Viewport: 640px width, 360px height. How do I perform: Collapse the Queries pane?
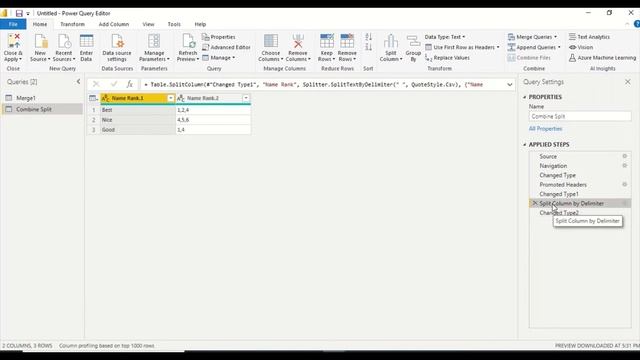[x=78, y=82]
